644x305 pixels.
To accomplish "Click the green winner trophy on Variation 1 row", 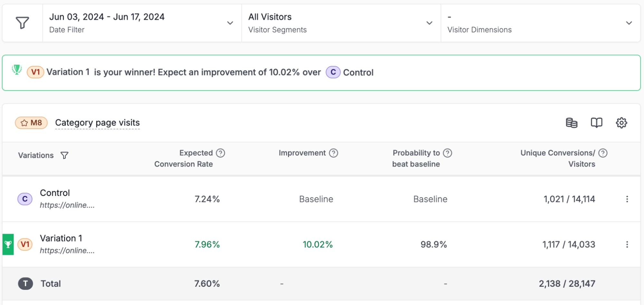I will pyautogui.click(x=8, y=245).
